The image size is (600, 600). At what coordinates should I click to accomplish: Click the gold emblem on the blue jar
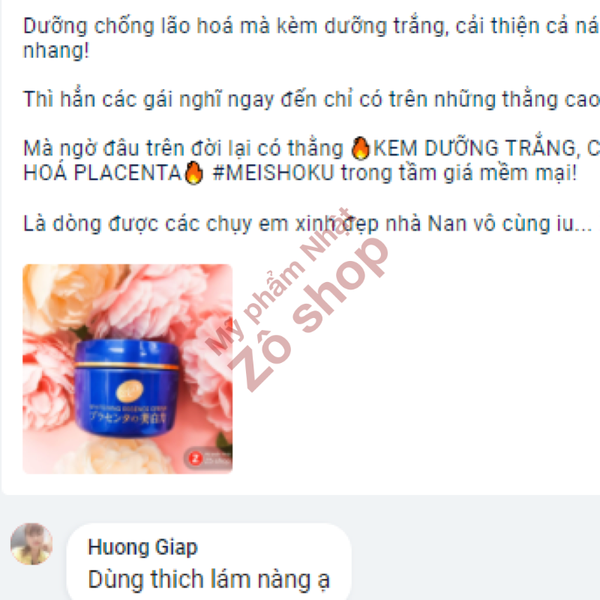coord(130,391)
